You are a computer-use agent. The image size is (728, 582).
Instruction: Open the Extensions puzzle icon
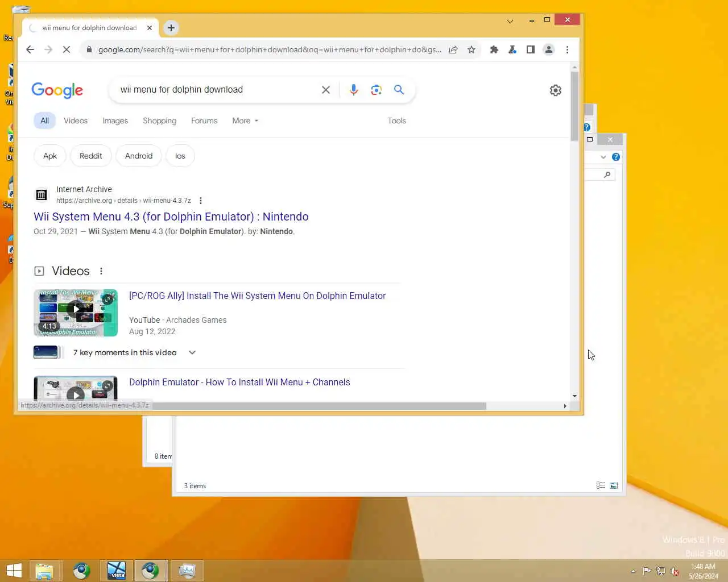pos(494,49)
